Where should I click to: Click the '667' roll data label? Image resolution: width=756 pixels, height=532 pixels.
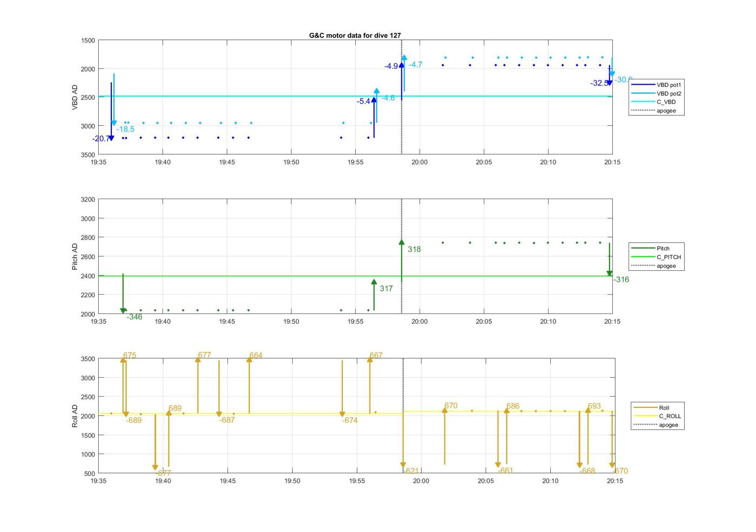[376, 355]
